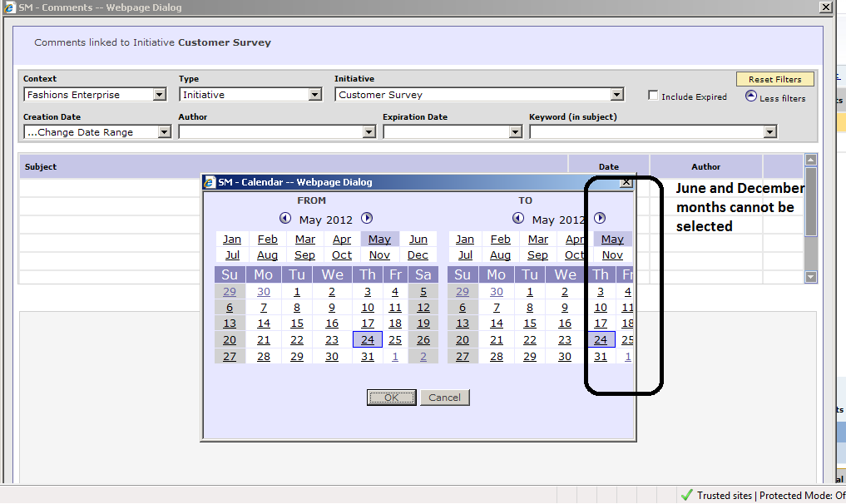Select Apr in FROM calendar months
This screenshot has width=846, height=504.
coord(342,239)
